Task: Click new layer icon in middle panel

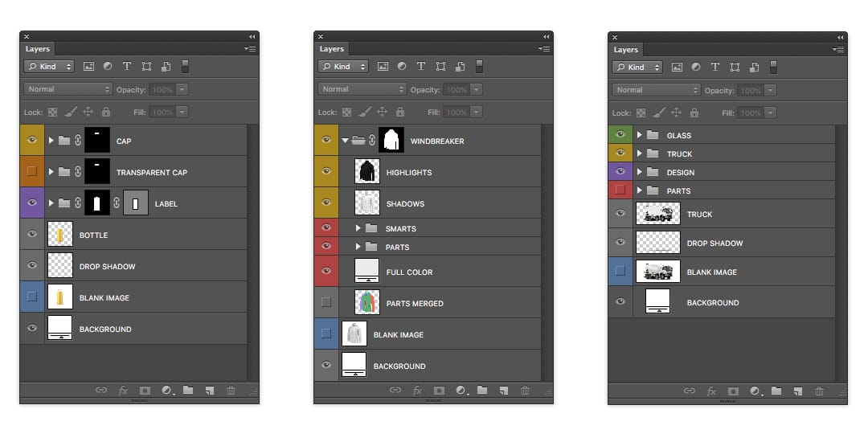Action: tap(504, 391)
